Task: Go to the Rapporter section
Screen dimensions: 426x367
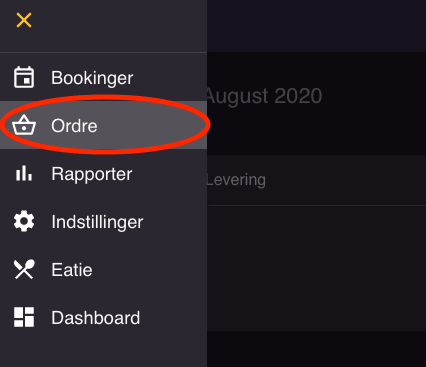Action: tap(92, 174)
